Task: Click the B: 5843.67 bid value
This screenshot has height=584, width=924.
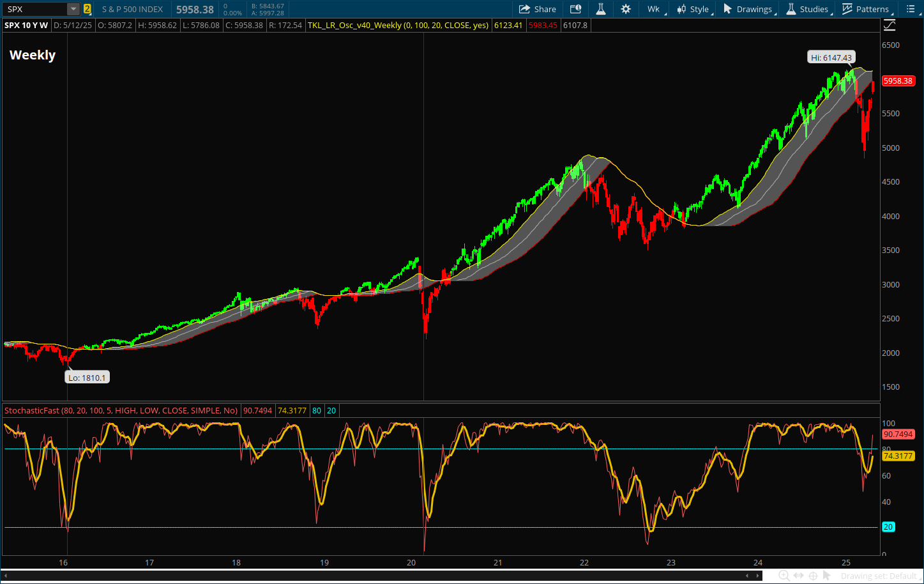Action: [x=268, y=6]
